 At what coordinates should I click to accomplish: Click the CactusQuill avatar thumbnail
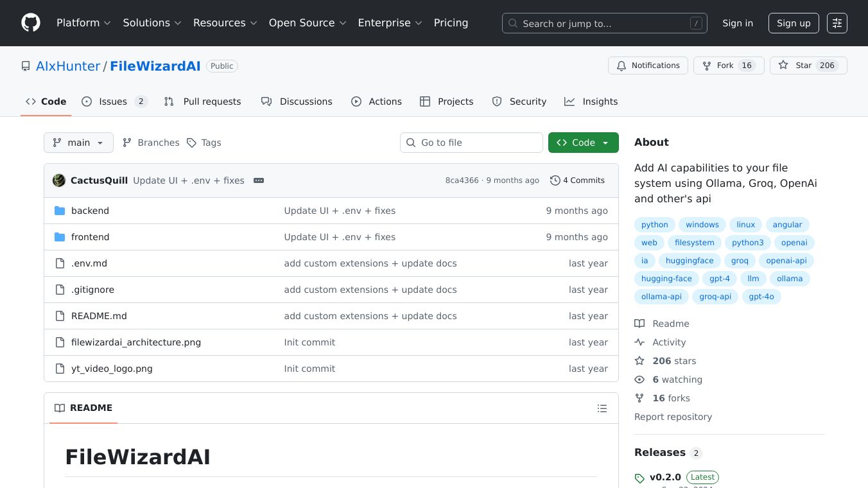(59, 180)
